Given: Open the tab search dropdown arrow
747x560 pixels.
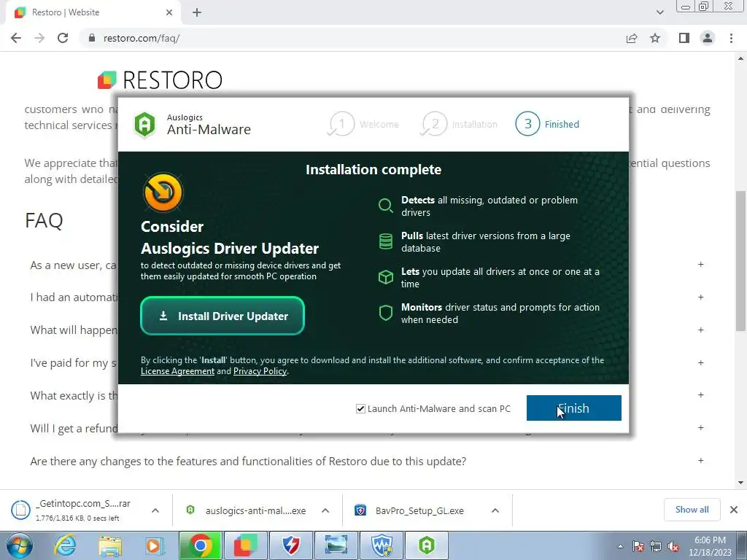Looking at the screenshot, I should tap(659, 12).
